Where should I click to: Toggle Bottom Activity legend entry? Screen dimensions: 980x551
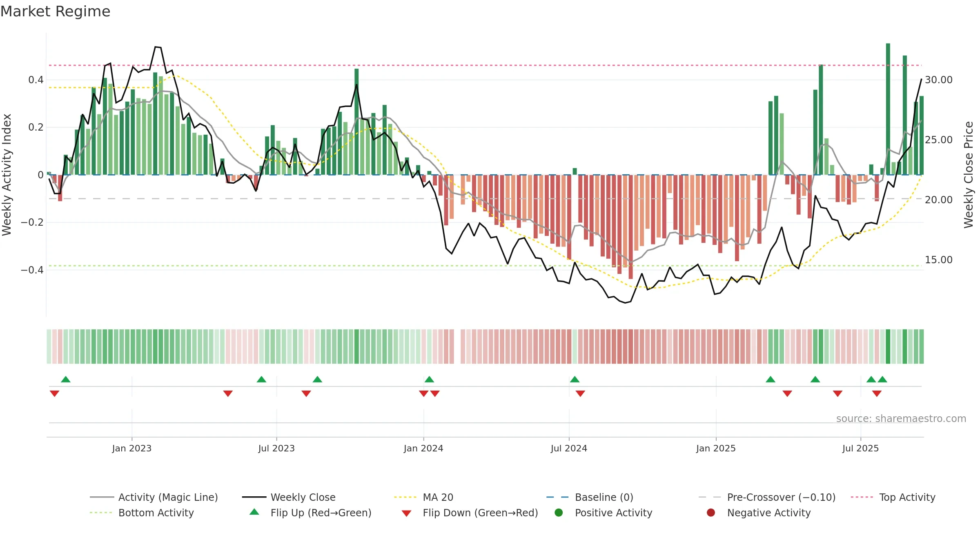(142, 513)
